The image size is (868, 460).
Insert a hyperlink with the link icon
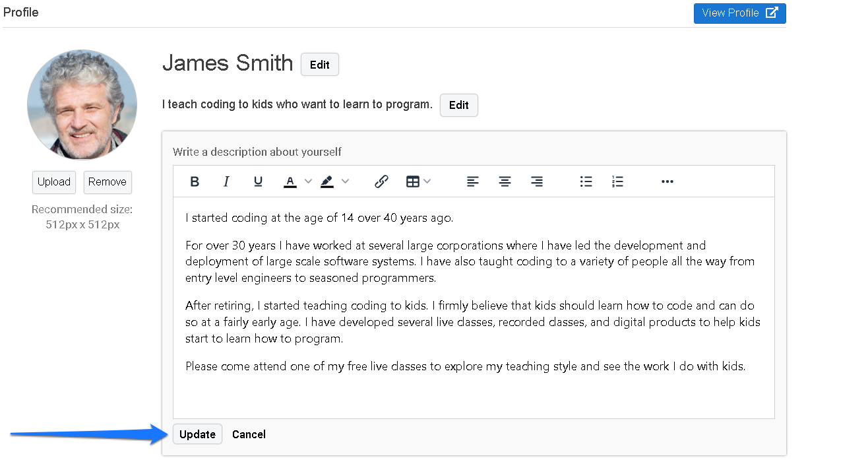[381, 181]
